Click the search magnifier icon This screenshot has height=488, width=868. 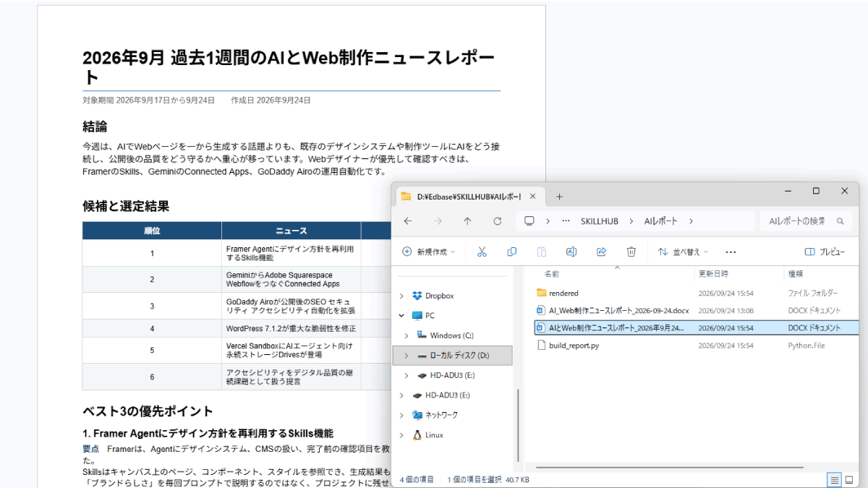click(840, 221)
